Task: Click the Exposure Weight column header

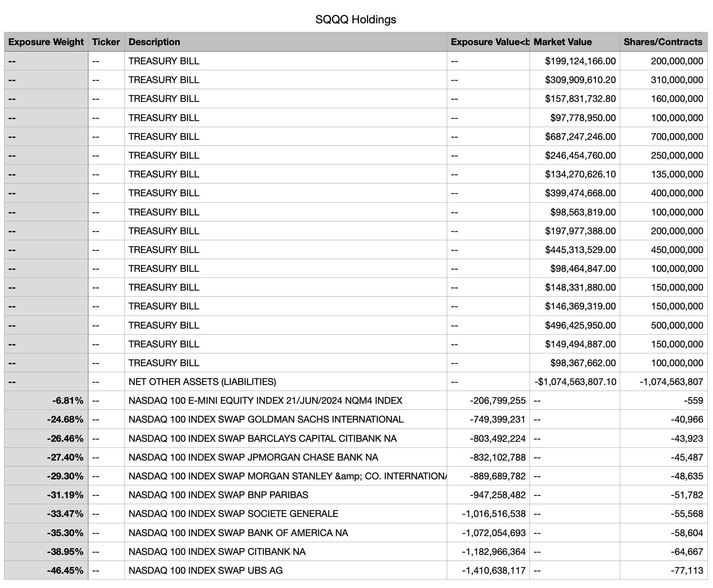Action: [x=46, y=42]
